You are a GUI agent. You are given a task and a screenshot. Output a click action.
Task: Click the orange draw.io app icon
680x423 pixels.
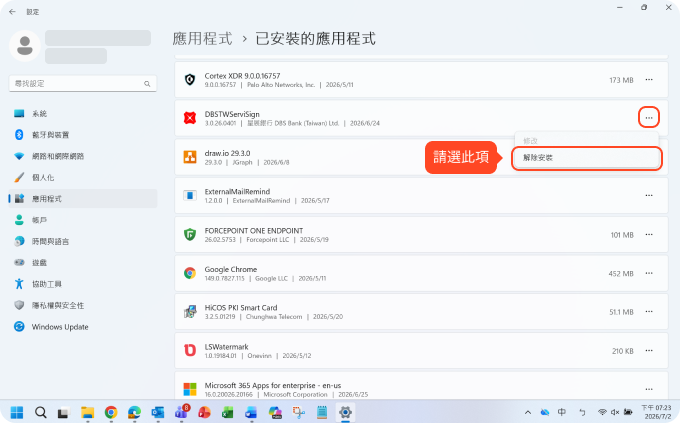point(190,157)
